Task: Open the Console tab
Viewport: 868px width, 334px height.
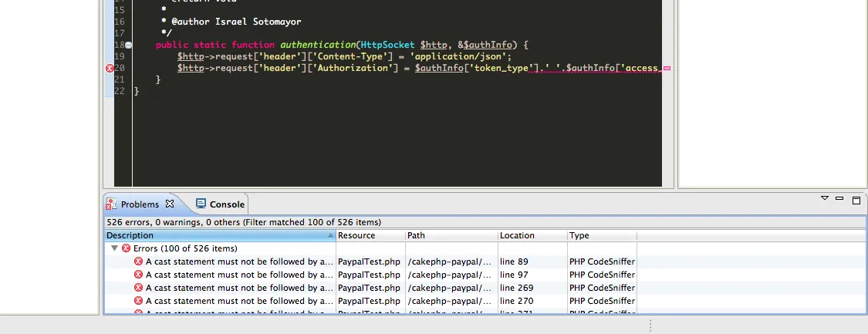Action: point(221,204)
